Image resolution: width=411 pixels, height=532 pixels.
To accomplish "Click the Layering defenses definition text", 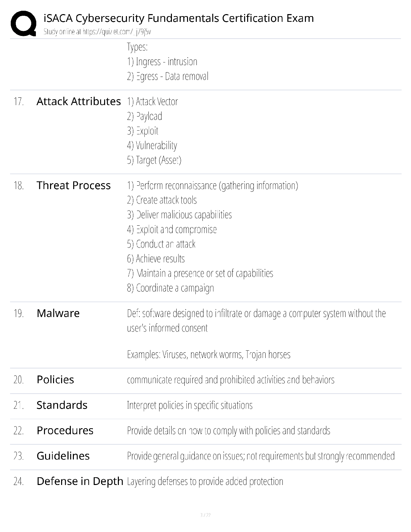I will tap(205, 481).
